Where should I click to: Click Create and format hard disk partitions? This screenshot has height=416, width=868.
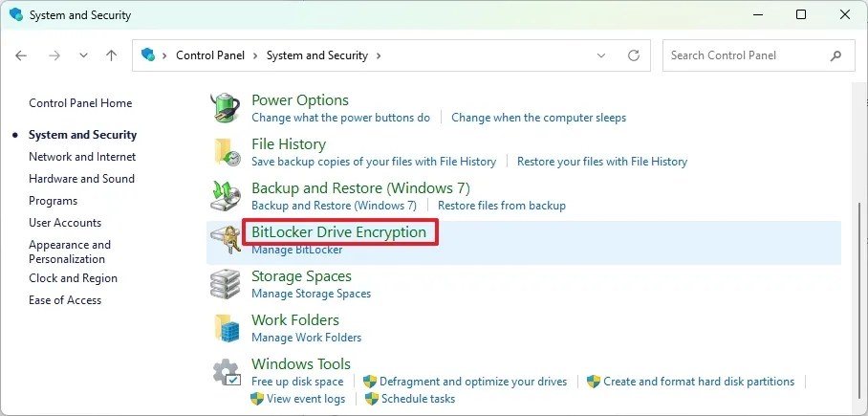699,382
